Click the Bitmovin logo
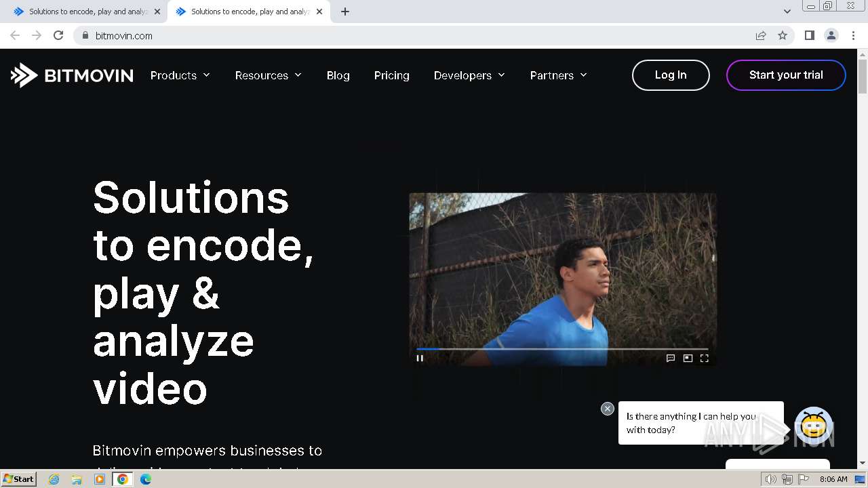 72,75
